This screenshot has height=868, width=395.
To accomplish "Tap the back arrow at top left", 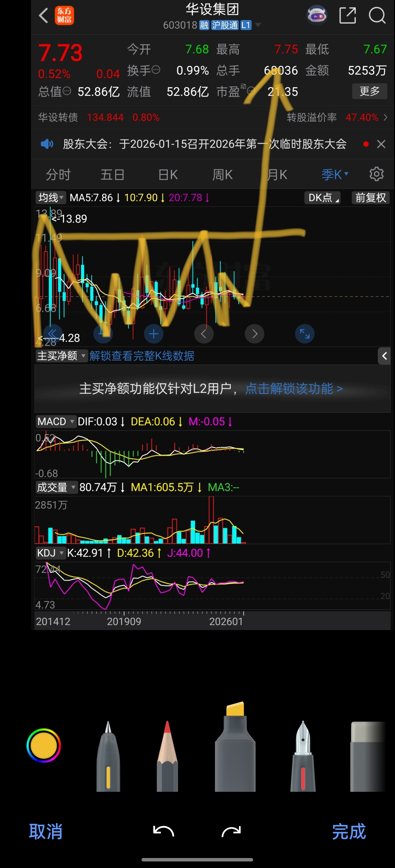I will coord(43,16).
